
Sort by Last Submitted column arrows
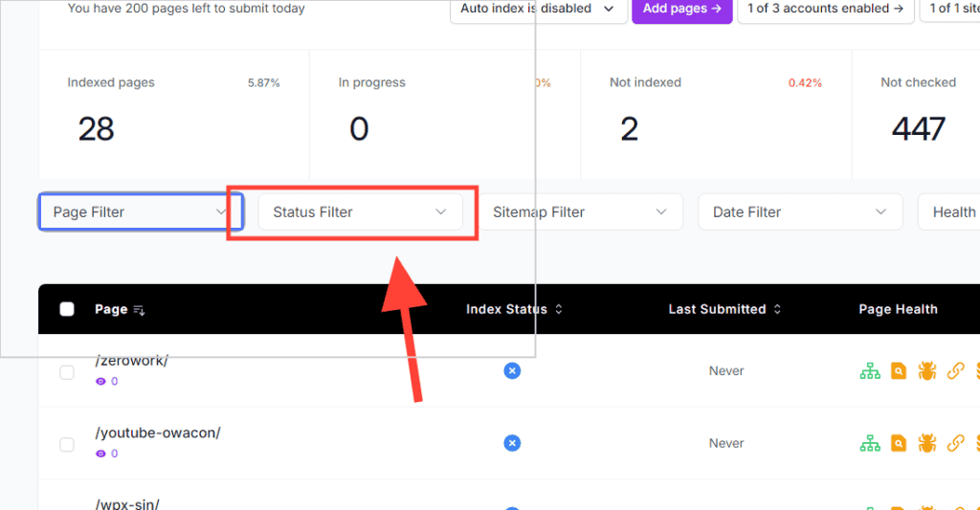click(777, 309)
